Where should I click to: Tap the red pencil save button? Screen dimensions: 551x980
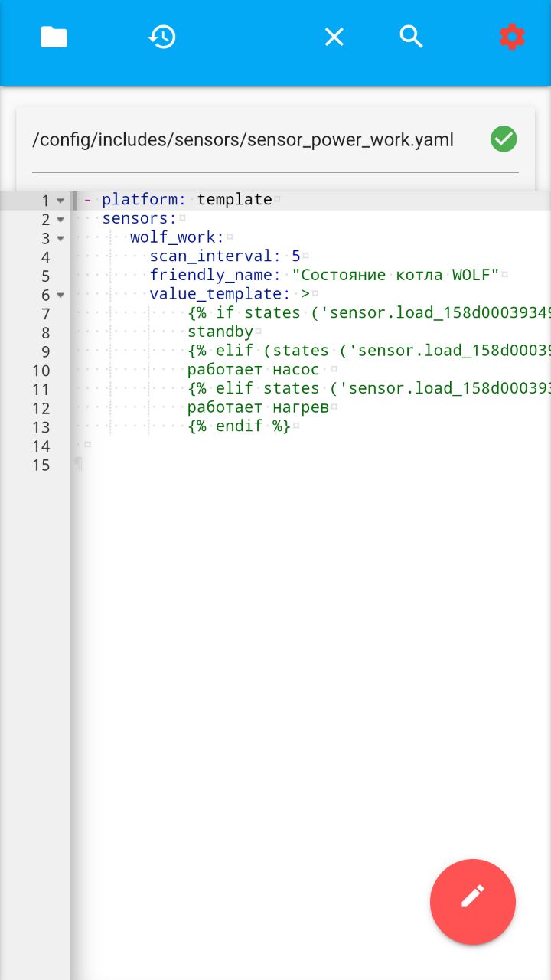coord(473,902)
